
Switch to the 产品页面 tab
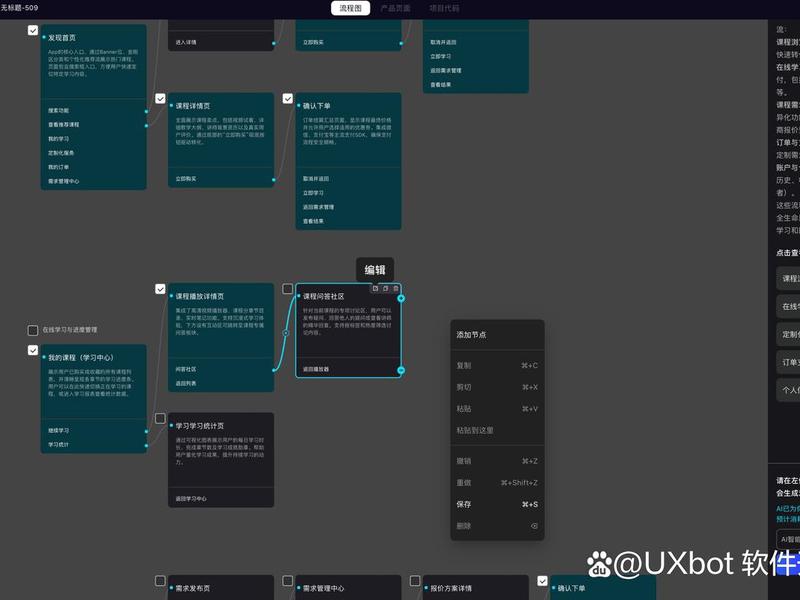pyautogui.click(x=395, y=8)
